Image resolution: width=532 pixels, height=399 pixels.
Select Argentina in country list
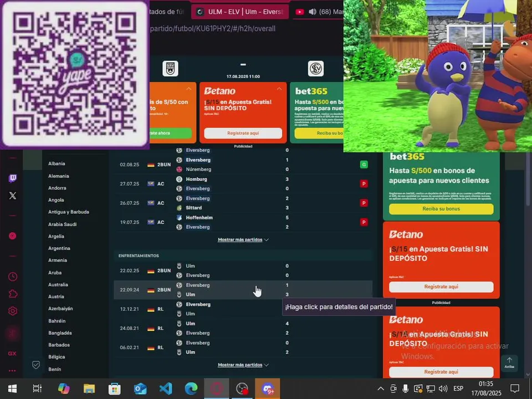click(59, 248)
